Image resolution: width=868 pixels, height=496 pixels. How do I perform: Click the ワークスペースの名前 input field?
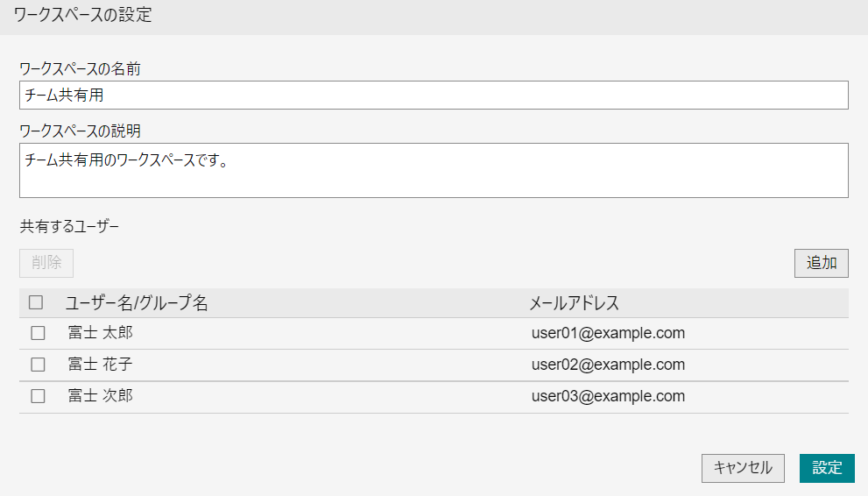click(x=433, y=96)
